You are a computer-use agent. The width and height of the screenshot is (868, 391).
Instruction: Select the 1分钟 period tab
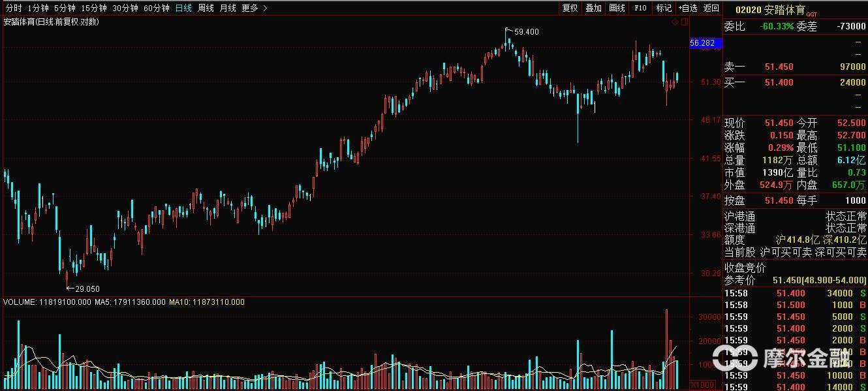point(38,8)
